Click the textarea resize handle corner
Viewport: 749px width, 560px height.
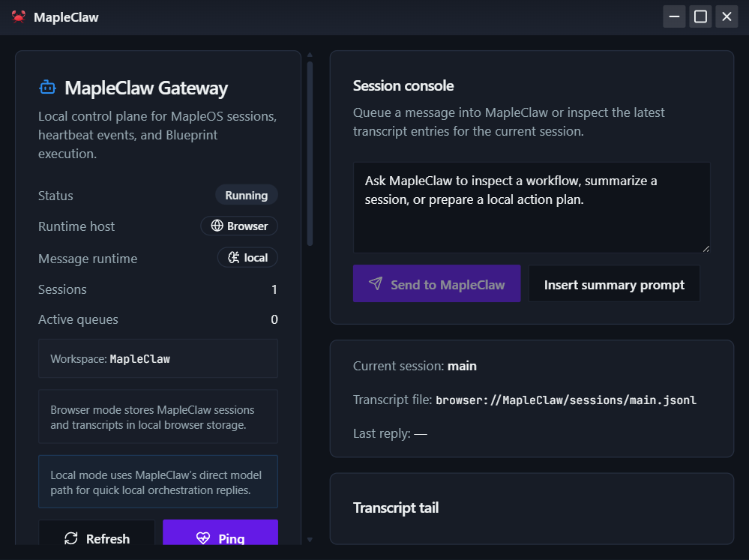706,248
